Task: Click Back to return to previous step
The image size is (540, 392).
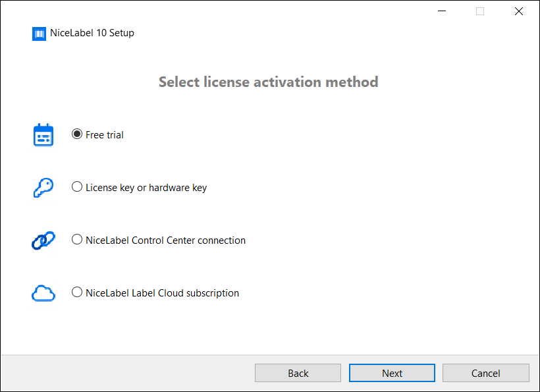Action: point(298,372)
